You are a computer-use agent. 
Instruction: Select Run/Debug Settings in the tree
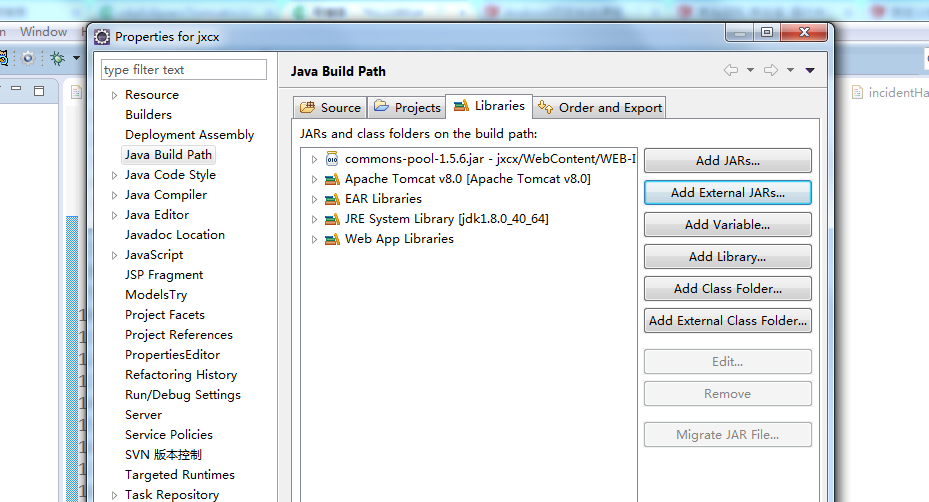click(183, 395)
